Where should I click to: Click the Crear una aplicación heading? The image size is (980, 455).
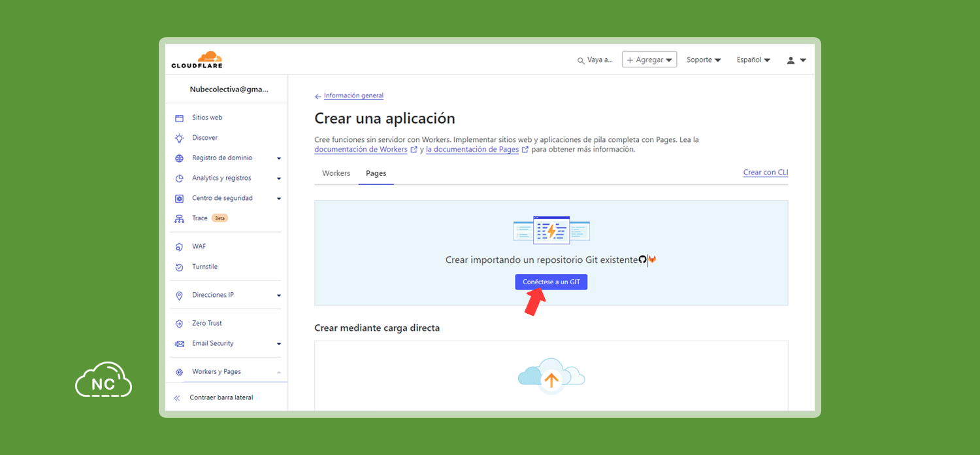click(385, 119)
